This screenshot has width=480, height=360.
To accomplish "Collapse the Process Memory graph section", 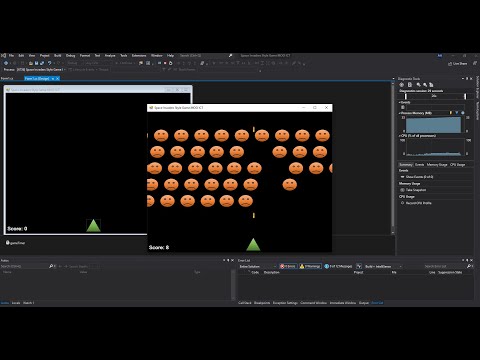I will point(400,113).
